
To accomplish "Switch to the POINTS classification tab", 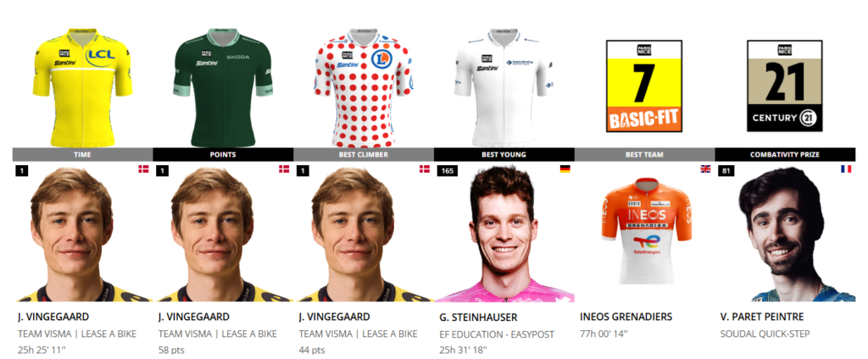I will coord(223,155).
